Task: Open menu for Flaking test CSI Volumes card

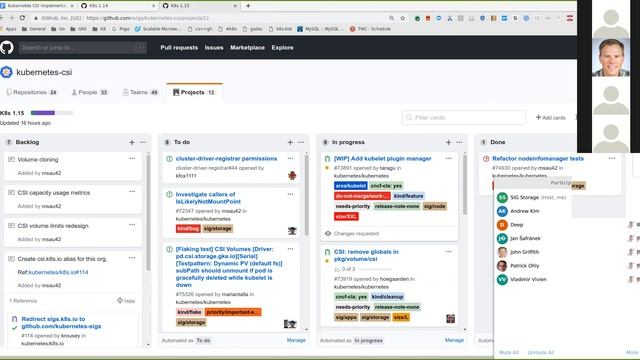Action: coord(291,249)
